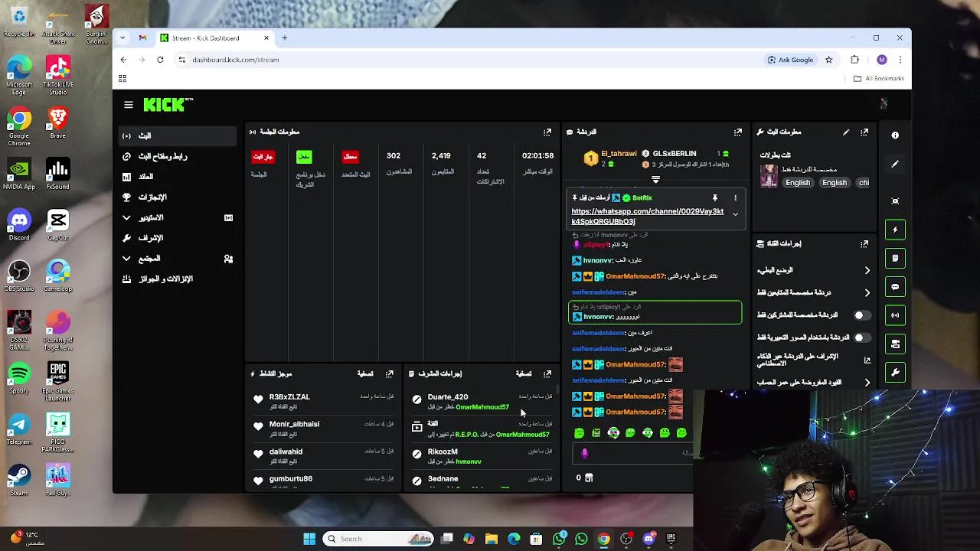Select R3BxZLZAL in the activity feed
The image size is (980, 551).
tap(289, 397)
